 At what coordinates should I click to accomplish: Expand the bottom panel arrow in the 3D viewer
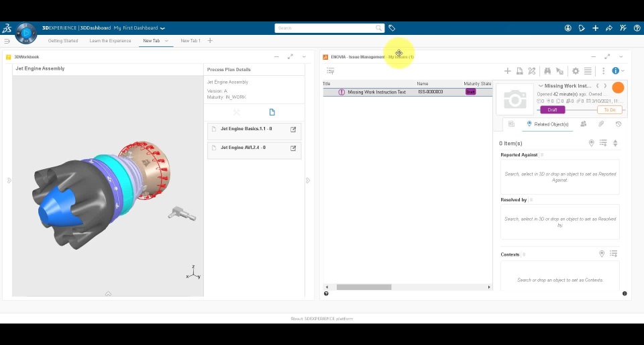pos(108,294)
